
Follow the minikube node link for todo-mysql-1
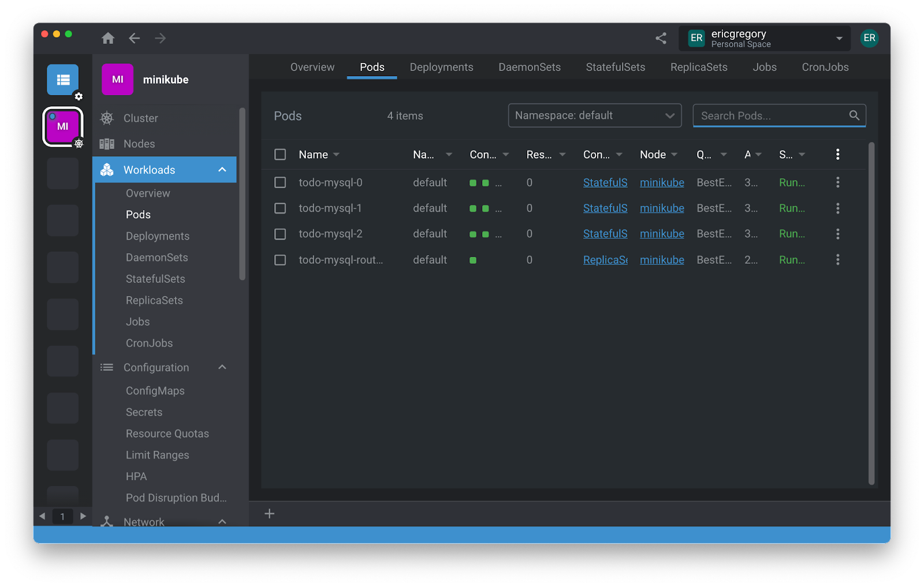click(662, 208)
